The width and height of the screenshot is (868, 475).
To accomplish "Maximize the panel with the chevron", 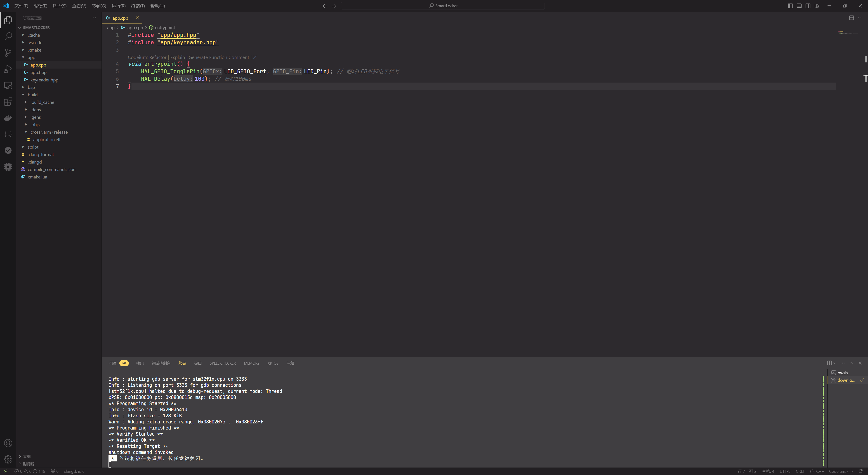I will 851,363.
